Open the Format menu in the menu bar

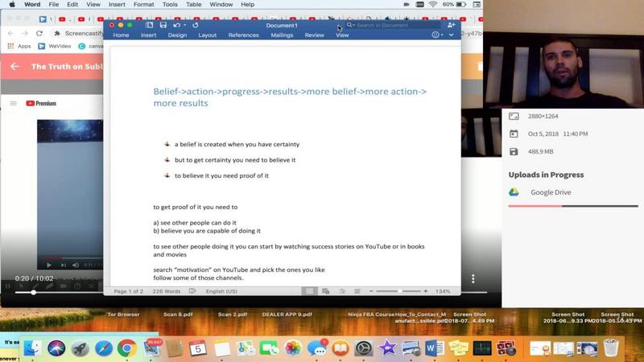pos(144,5)
